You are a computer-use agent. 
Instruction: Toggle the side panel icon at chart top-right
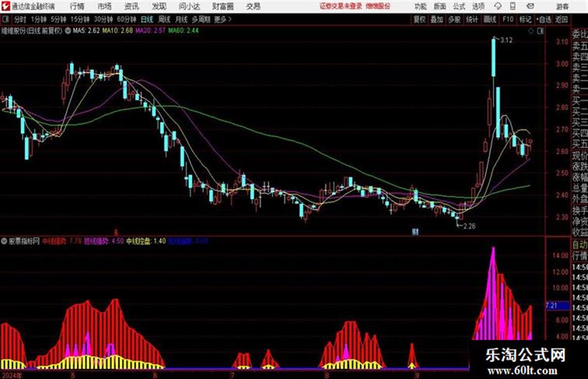[x=540, y=31]
